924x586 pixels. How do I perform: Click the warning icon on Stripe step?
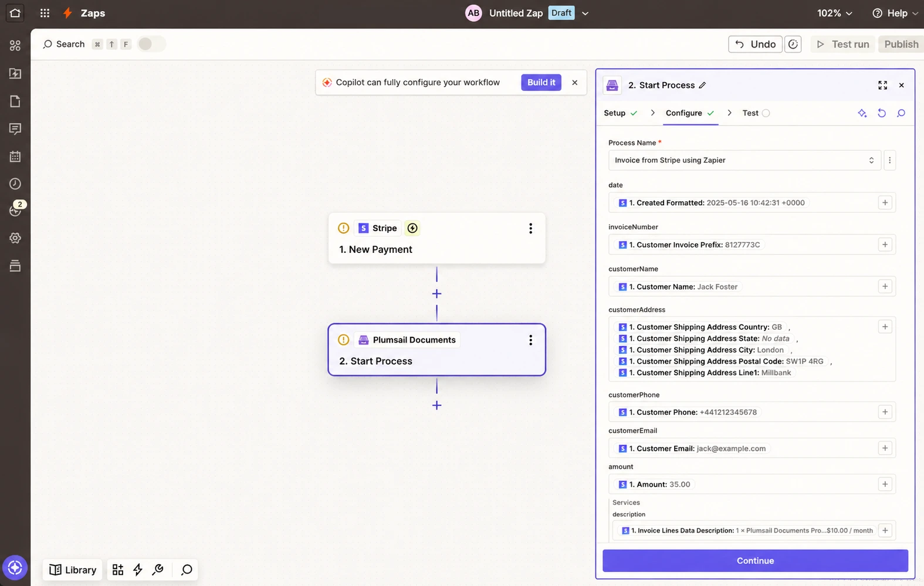[x=344, y=228]
